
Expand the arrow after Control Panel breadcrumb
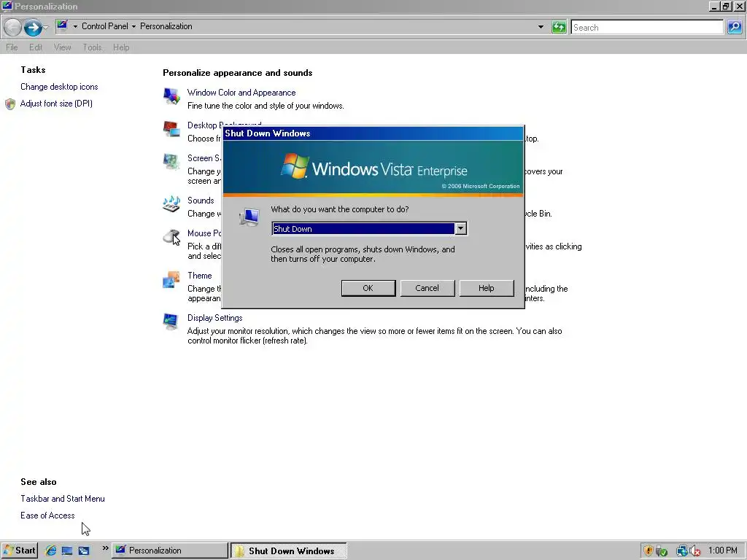[x=134, y=26]
